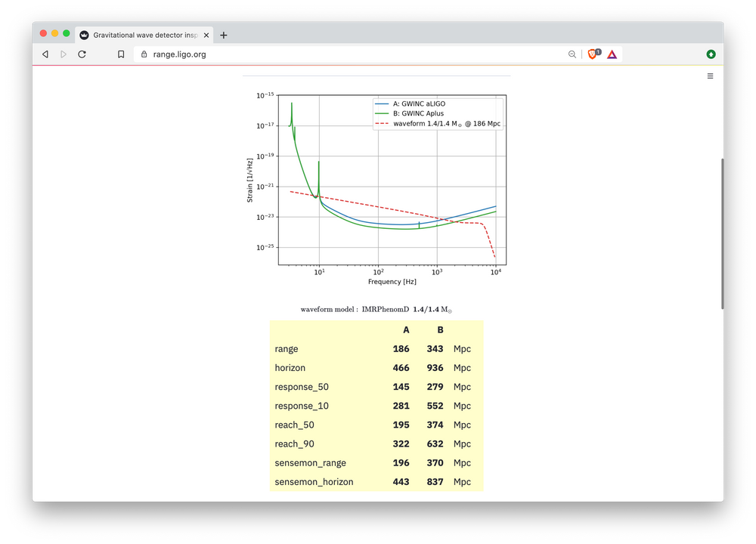Click reach_90 value 322
The width and height of the screenshot is (756, 544).
401,444
